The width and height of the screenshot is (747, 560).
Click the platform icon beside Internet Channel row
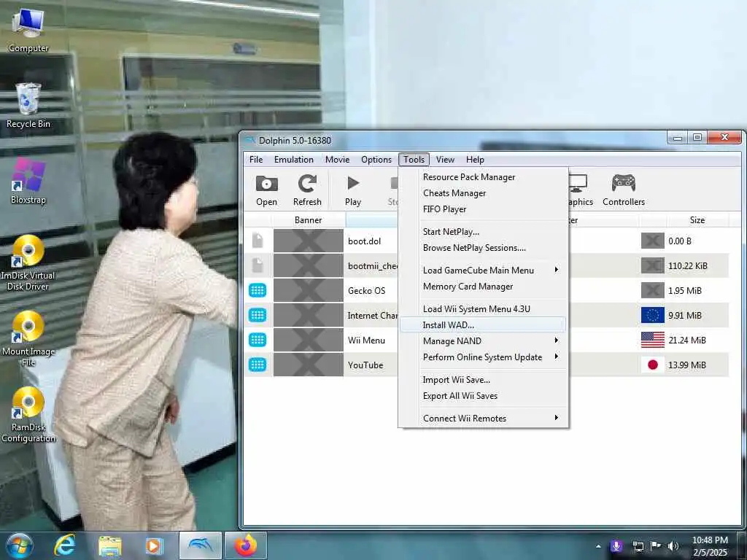tap(258, 315)
